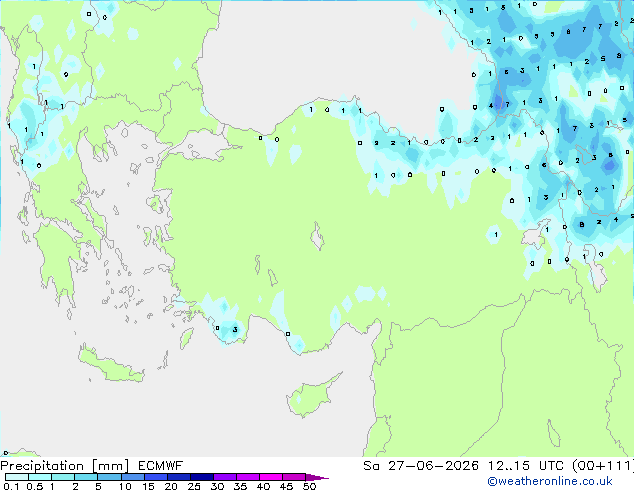Click the 0.1–0.5 mm legend swatch
The height and width of the screenshot is (490, 634).
(17, 477)
